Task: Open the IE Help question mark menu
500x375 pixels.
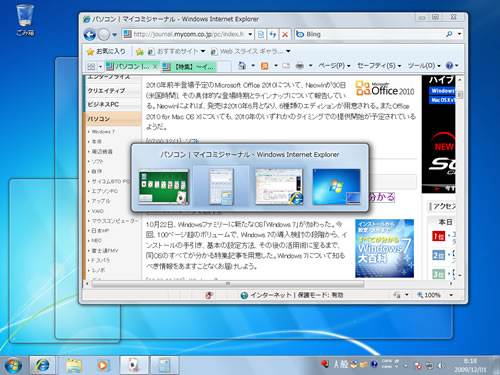Action: tap(452, 66)
